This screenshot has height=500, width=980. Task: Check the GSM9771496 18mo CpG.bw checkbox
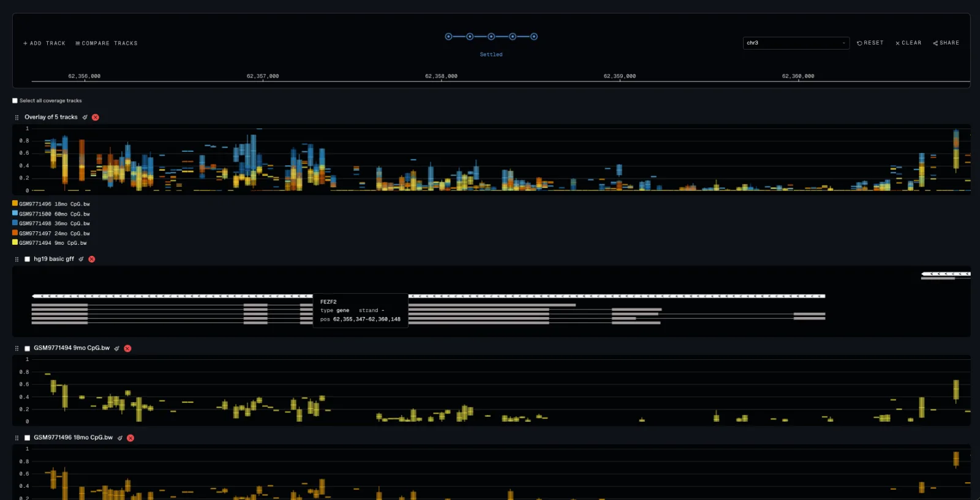(x=27, y=438)
